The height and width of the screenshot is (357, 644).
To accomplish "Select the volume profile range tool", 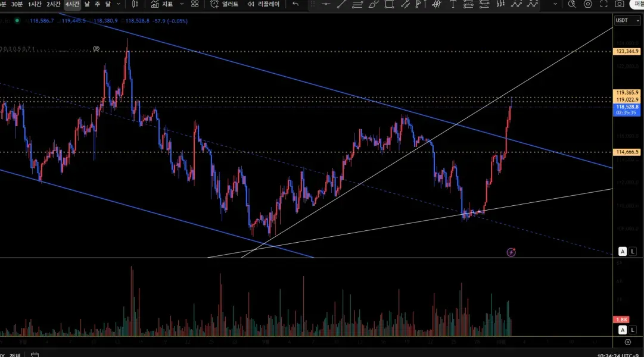I will pos(421,4).
